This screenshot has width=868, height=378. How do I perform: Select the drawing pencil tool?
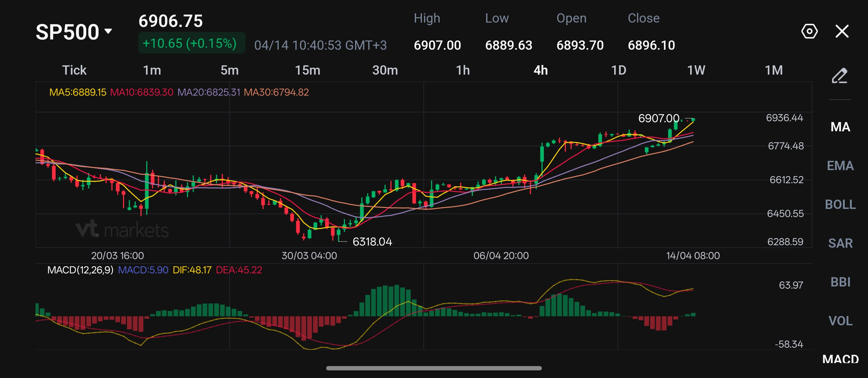839,76
